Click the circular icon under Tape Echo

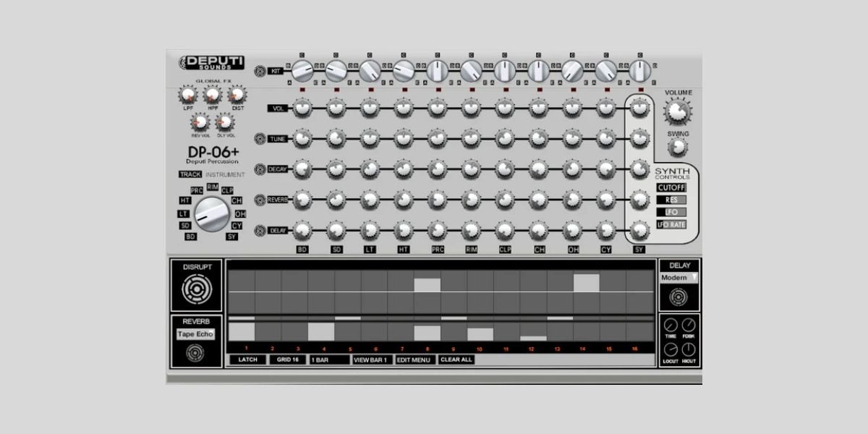[x=195, y=353]
